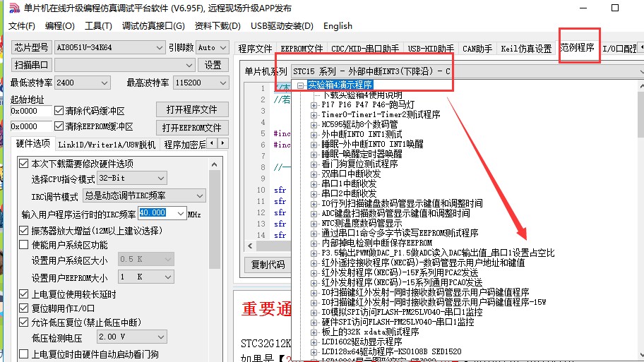Select the CAN助手 tab
Image resolution: width=644 pixels, height=362 pixels.
(x=477, y=49)
